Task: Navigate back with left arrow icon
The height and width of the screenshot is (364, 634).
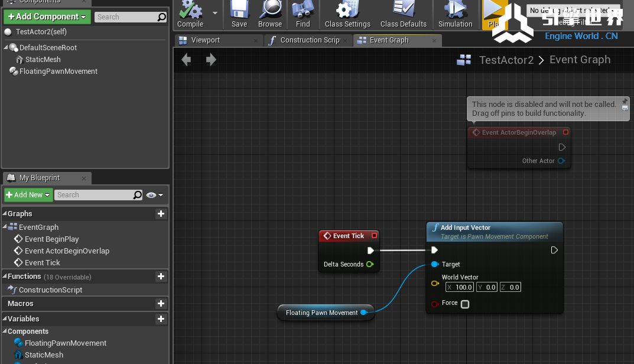Action: pyautogui.click(x=186, y=60)
